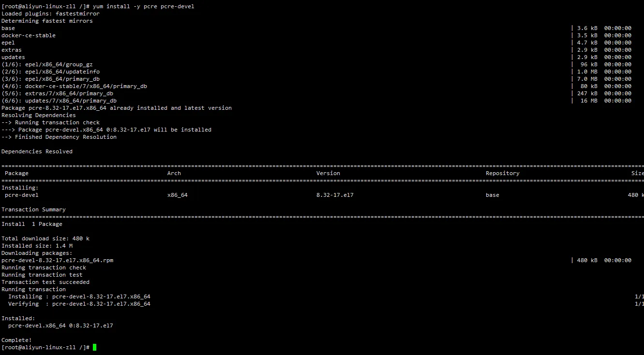Click 'Package pcre-8.32-17.el7.x86_64 already installed' line
Image resolution: width=644 pixels, height=355 pixels.
(117, 108)
